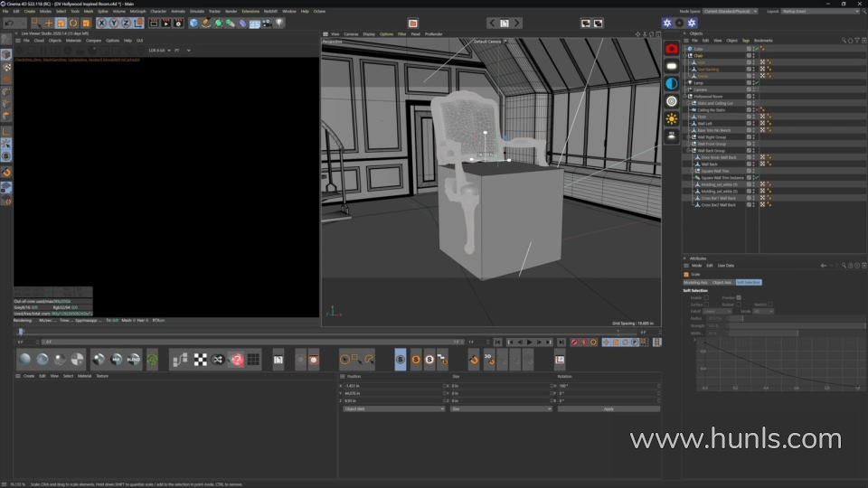Toggle the X axis lock
Image resolution: width=868 pixels, height=488 pixels.
coord(101,23)
